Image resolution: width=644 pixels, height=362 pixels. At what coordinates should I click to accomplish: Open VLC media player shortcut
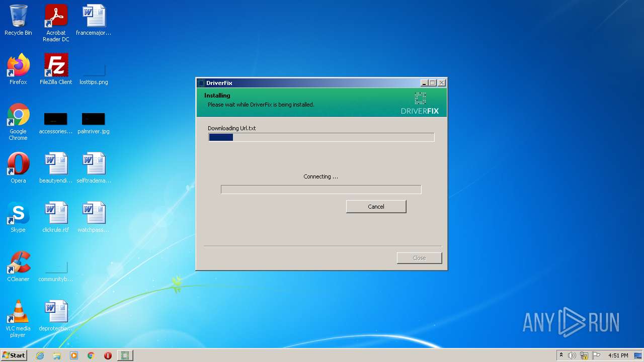(18, 319)
